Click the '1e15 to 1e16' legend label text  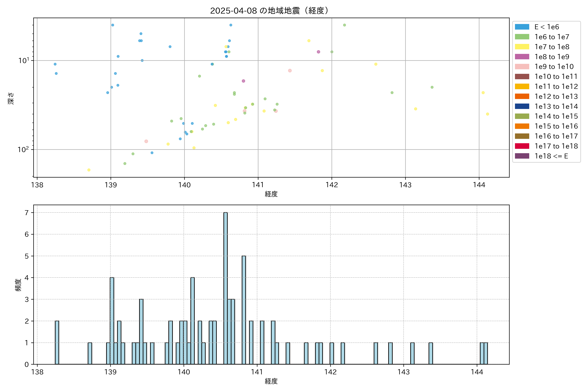click(x=556, y=126)
